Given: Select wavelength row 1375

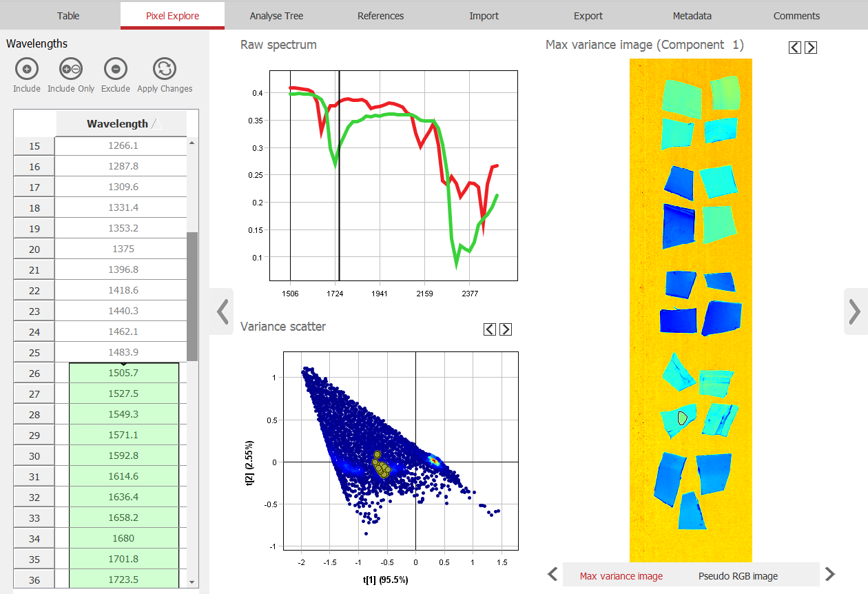Looking at the screenshot, I should [x=124, y=249].
